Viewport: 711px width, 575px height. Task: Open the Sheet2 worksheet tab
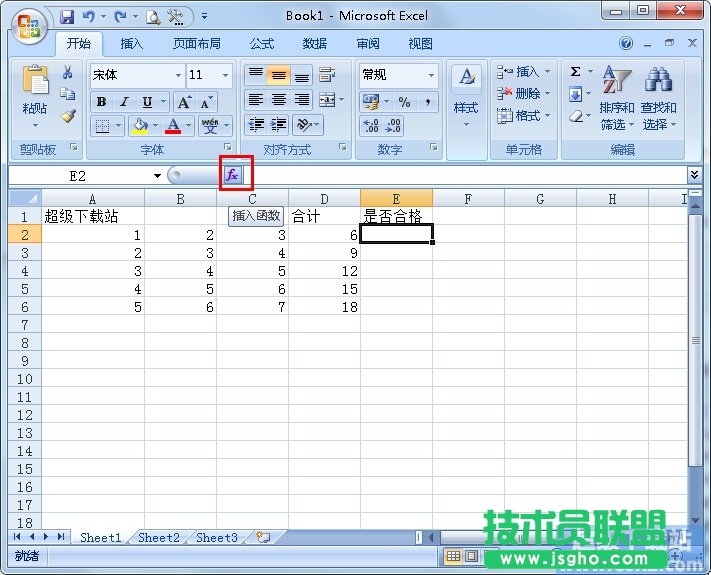(159, 537)
